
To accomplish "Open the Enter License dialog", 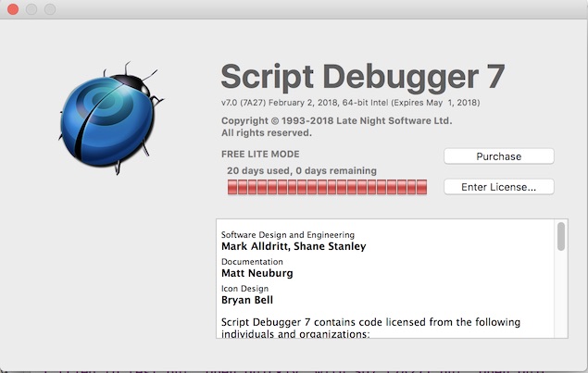I will [x=499, y=187].
